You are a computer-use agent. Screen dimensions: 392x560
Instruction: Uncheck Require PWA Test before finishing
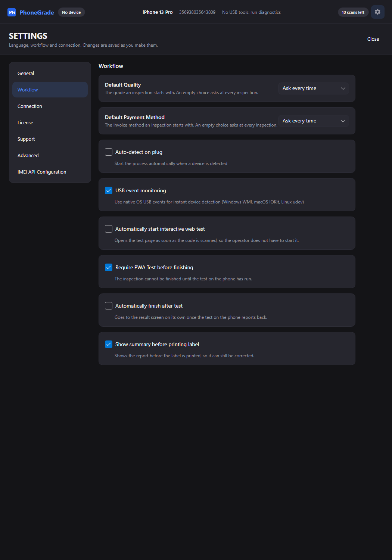pyautogui.click(x=109, y=267)
